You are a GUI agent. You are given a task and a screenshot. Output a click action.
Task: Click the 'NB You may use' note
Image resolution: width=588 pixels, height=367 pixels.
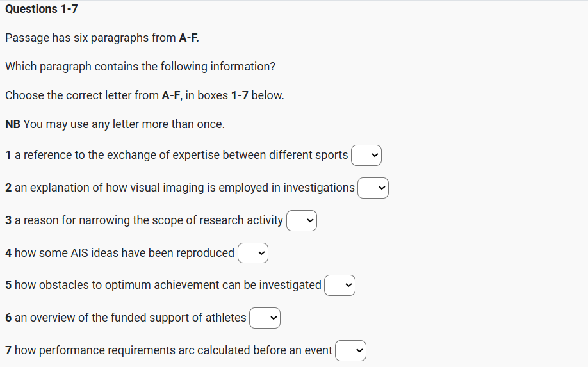point(115,124)
